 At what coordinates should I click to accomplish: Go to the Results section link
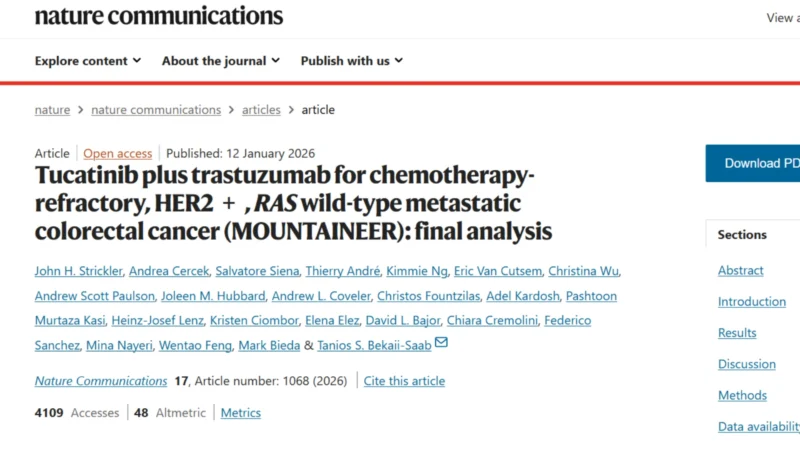737,333
